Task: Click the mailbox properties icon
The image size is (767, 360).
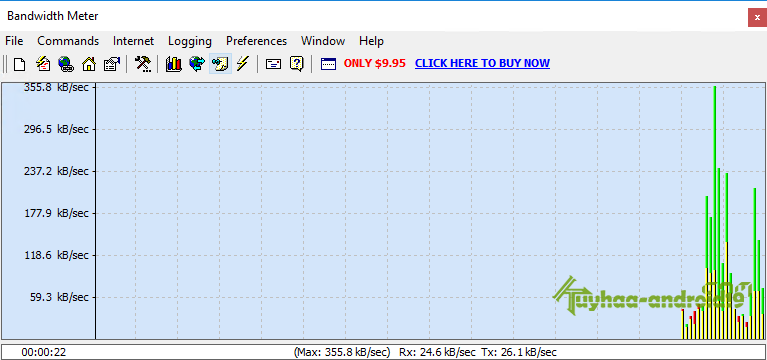Action: [112, 64]
